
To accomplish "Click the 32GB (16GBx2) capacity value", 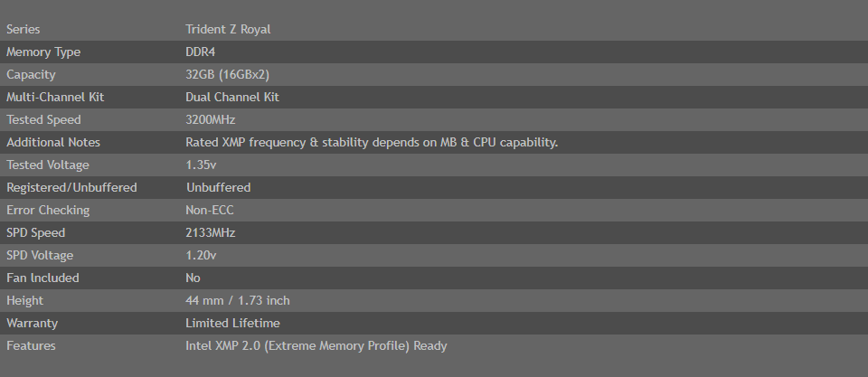I will pos(228,75).
